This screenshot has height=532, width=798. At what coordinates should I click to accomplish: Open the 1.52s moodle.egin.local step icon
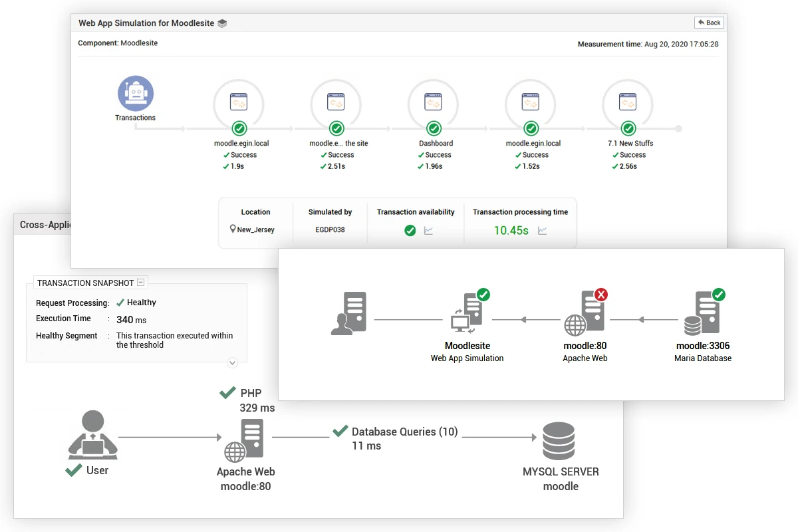tap(531, 102)
